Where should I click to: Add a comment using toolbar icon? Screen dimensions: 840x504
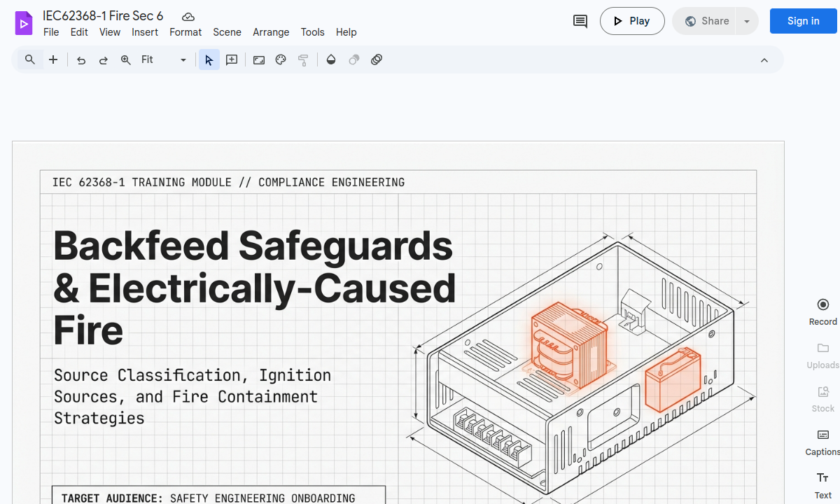click(232, 60)
